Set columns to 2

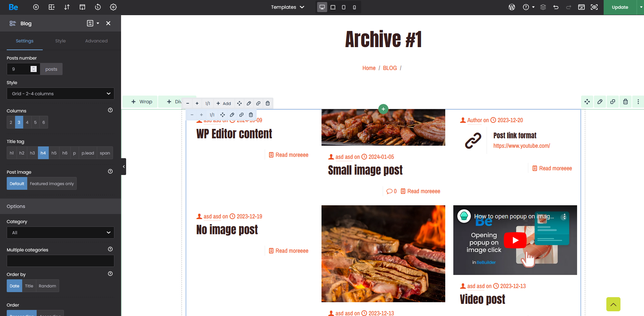[x=11, y=122]
